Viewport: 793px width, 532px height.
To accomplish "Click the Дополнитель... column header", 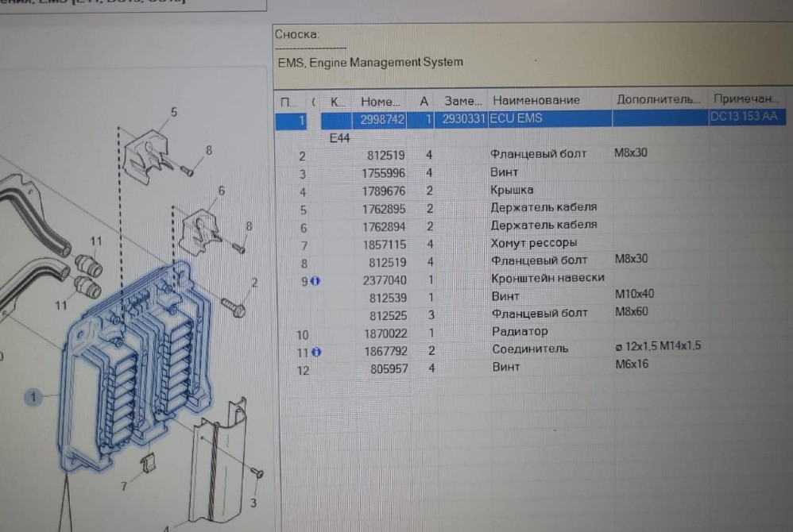I will tap(658, 100).
